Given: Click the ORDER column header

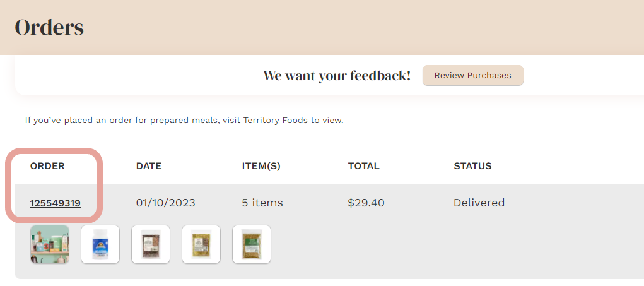Looking at the screenshot, I should click(x=47, y=166).
